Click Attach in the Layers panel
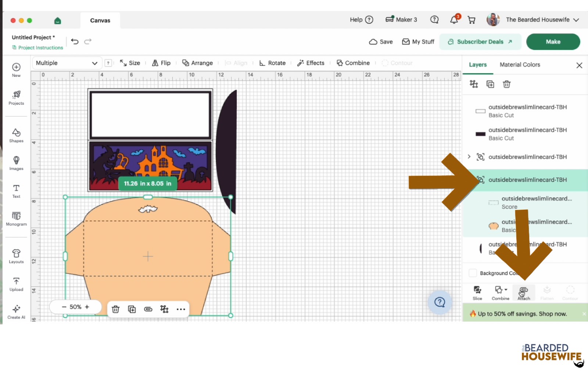The image size is (588, 374). (524, 293)
